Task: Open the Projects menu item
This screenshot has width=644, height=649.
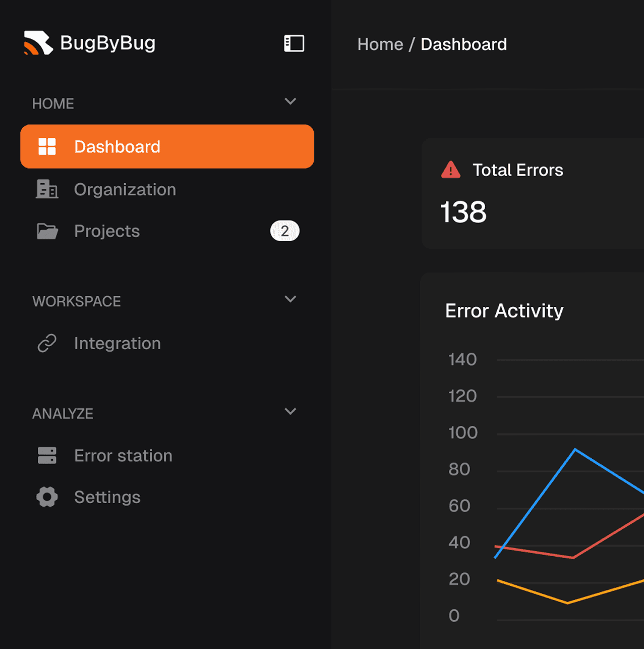Action: 167,231
